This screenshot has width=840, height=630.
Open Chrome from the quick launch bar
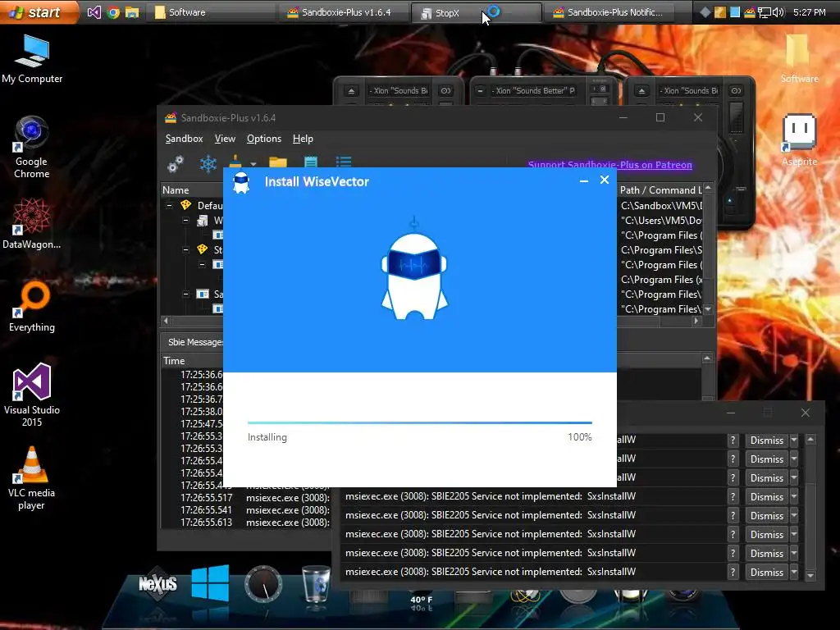pos(113,12)
